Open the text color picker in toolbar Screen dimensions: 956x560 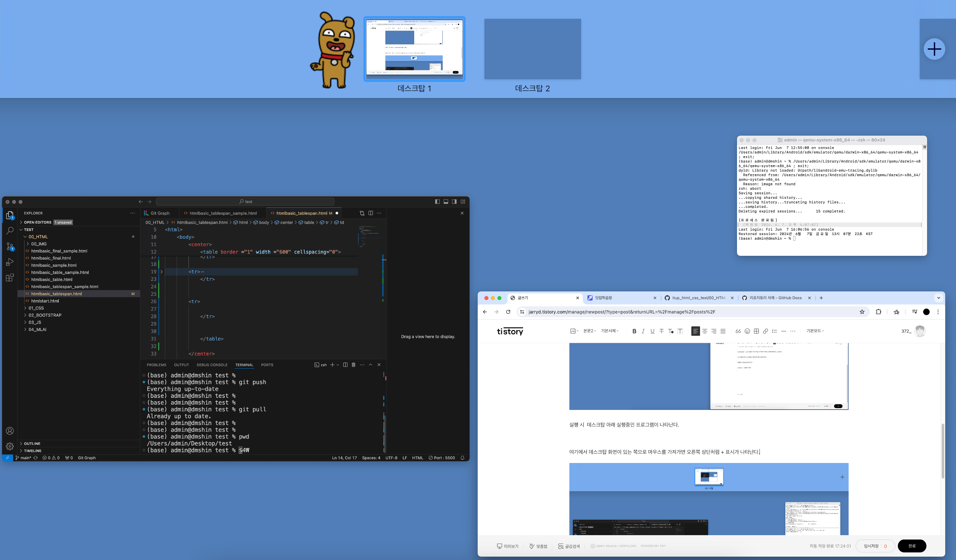coord(671,331)
